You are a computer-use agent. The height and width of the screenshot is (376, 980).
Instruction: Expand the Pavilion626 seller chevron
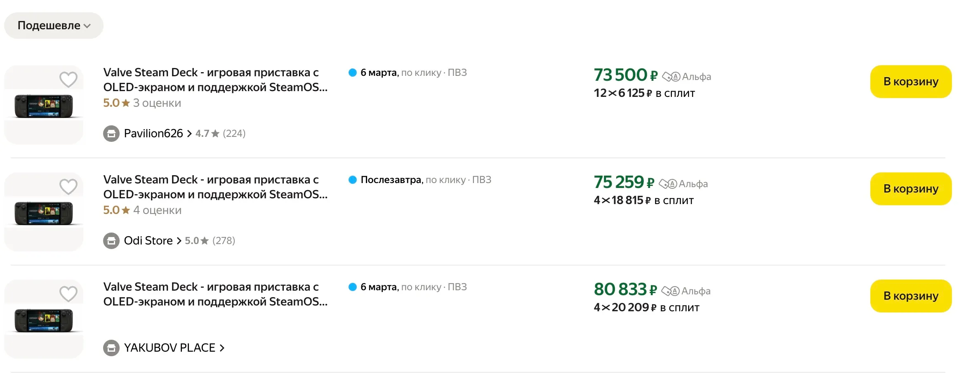189,134
